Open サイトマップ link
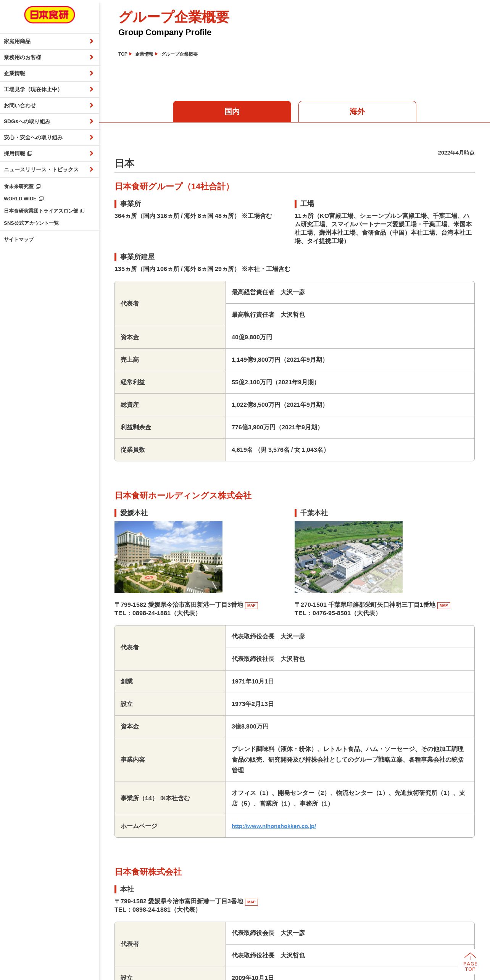Image resolution: width=490 pixels, height=980 pixels. pos(19,239)
